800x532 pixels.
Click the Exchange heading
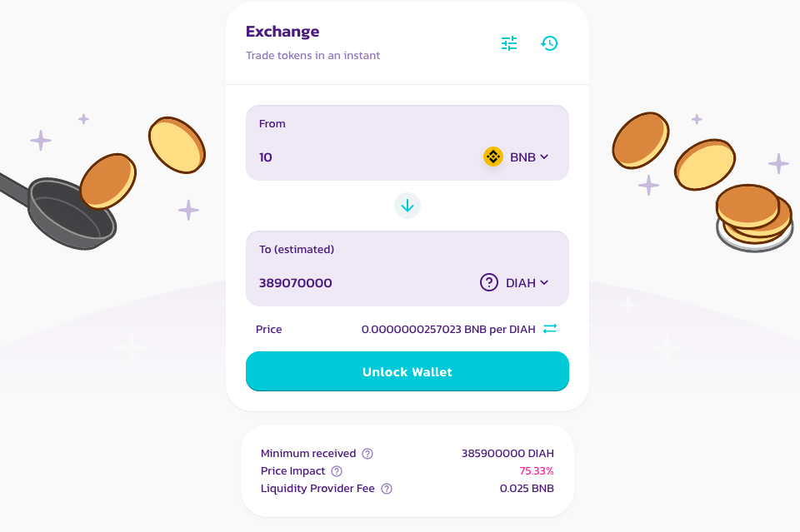pyautogui.click(x=282, y=32)
